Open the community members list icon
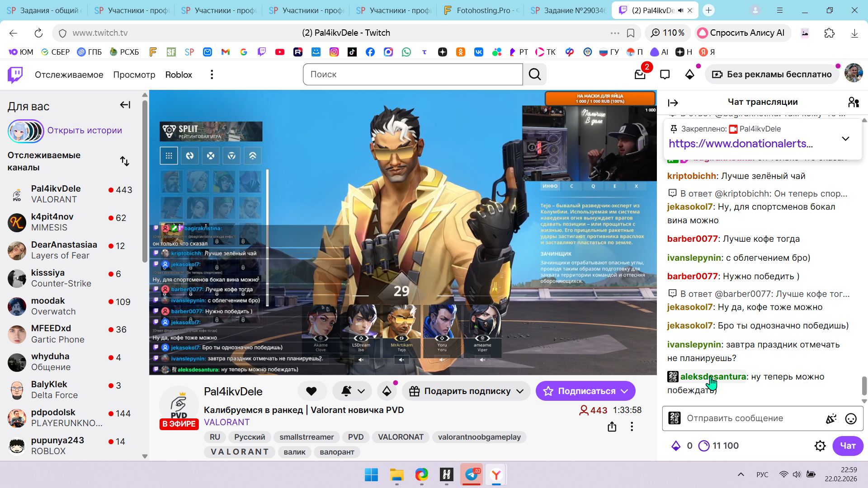Screen dimensions: 868x488 (x=853, y=103)
